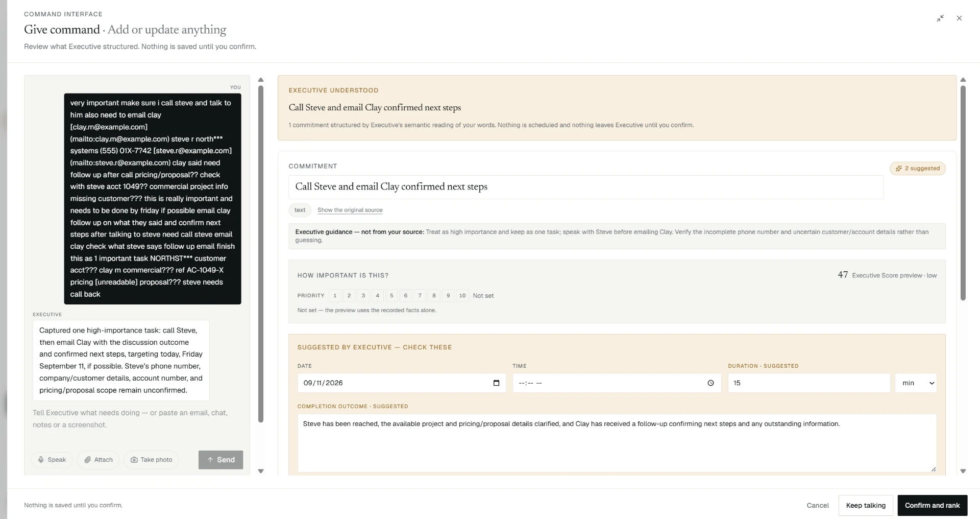The image size is (980, 519).
Task: Click the Date input field
Action: point(402,383)
